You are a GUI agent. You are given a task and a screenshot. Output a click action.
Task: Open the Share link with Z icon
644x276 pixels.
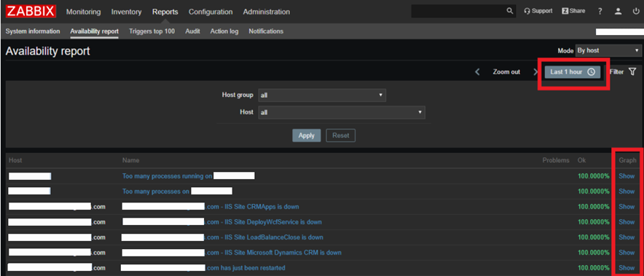click(x=573, y=11)
